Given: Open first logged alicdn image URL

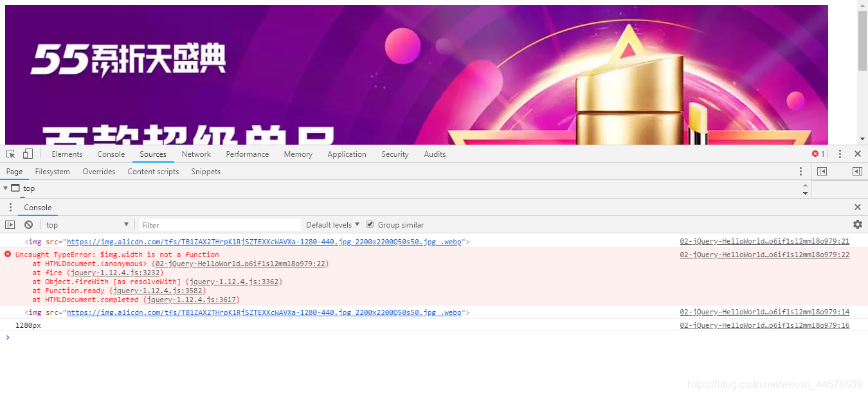Looking at the screenshot, I should pos(264,242).
